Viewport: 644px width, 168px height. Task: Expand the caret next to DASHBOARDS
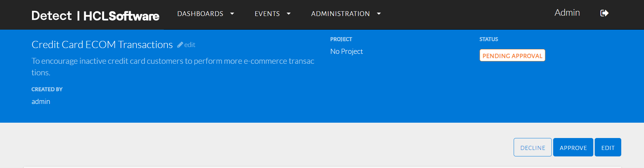(232, 14)
